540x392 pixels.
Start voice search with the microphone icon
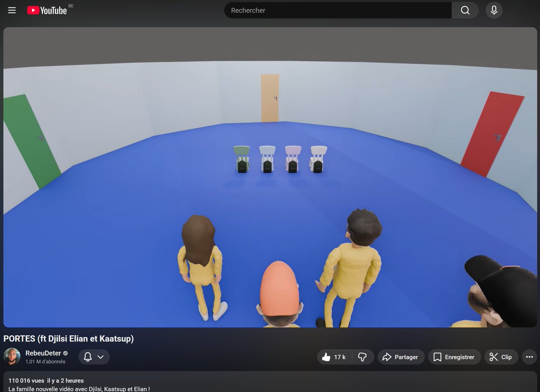coord(494,10)
